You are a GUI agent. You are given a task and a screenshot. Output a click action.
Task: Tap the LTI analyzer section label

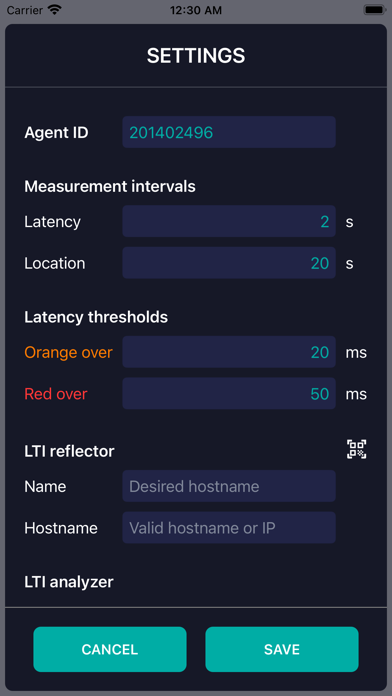(69, 582)
